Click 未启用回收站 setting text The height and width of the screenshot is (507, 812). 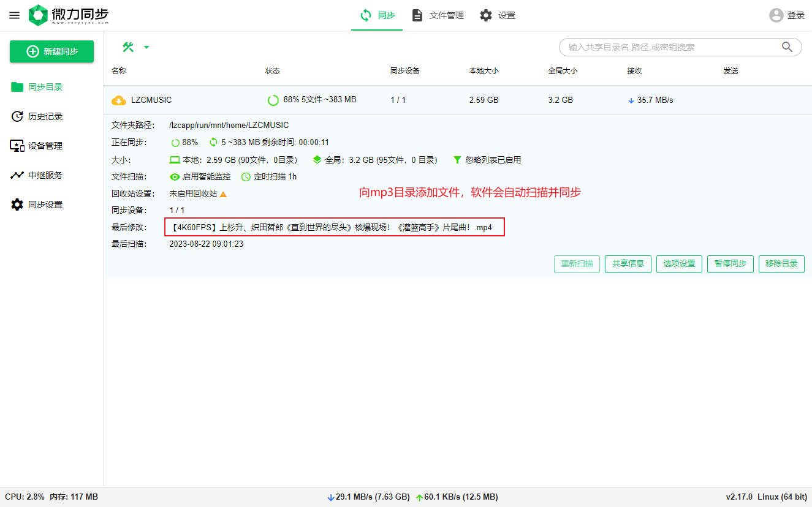coord(193,193)
